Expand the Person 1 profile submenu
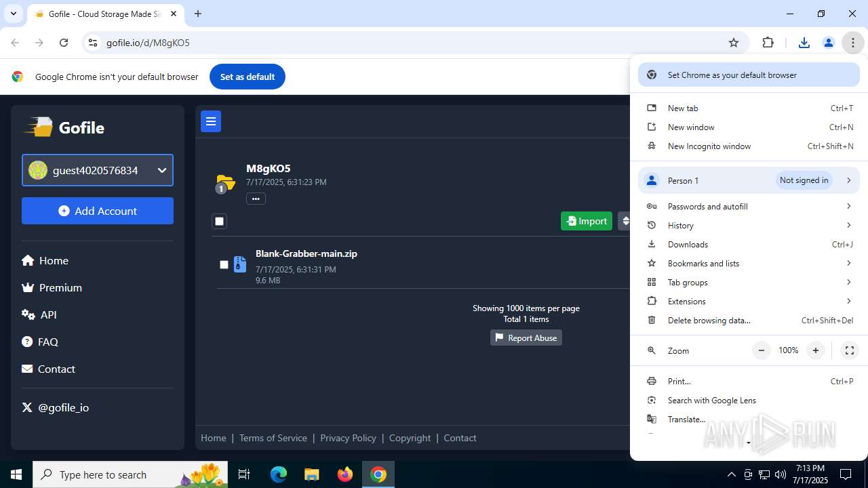The height and width of the screenshot is (488, 868). [749, 180]
